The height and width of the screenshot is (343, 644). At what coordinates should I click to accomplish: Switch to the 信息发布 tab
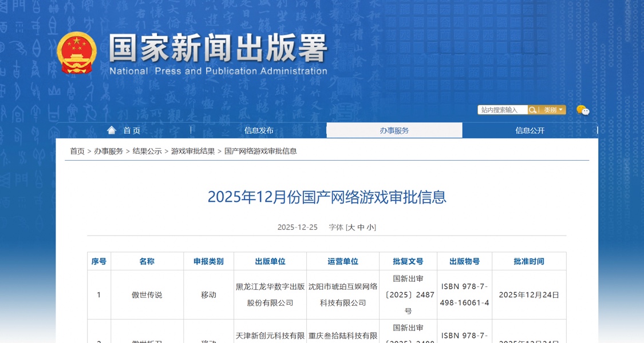[259, 130]
